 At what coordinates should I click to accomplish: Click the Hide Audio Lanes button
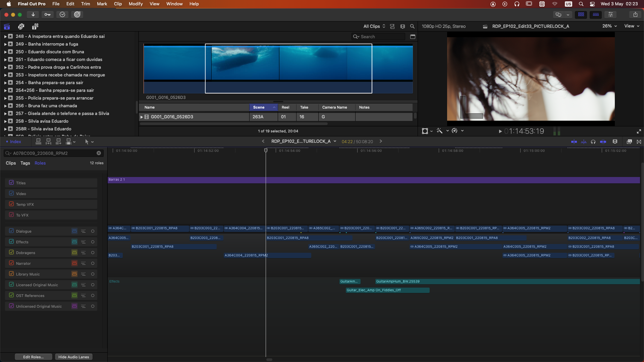(x=73, y=357)
